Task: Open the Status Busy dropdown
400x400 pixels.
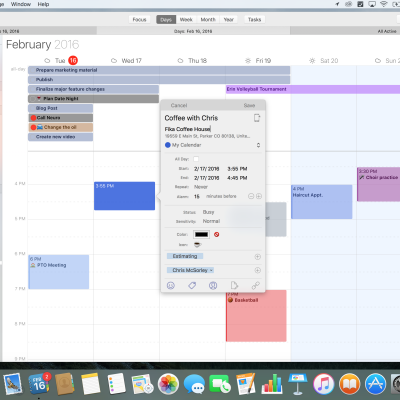Action: coord(209,212)
